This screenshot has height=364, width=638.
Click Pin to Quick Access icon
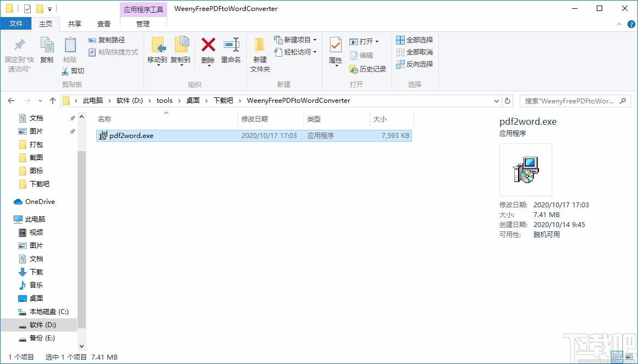click(19, 45)
